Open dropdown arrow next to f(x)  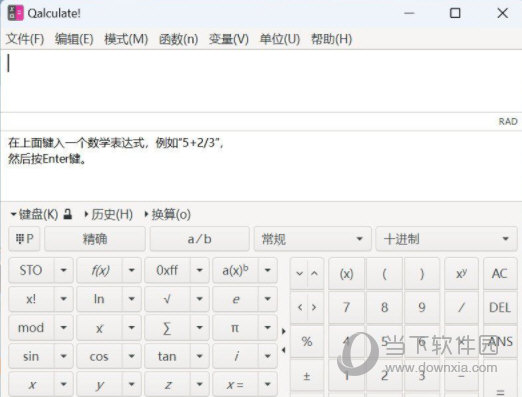132,270
